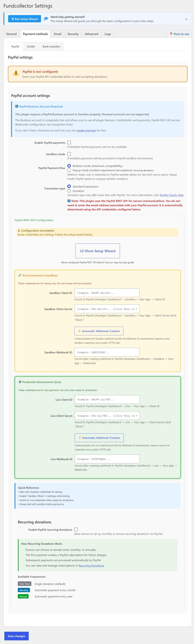The image size is (194, 644).
Task: Click Live Automatic Webhook Creation button
Action: tap(99, 438)
